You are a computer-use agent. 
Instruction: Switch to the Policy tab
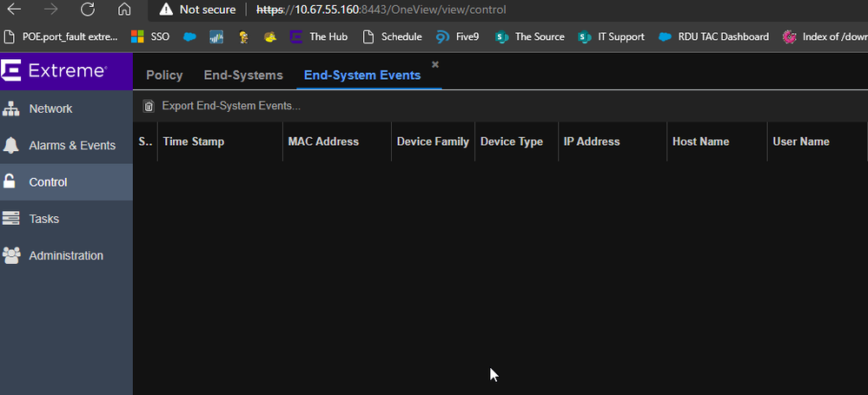point(164,76)
